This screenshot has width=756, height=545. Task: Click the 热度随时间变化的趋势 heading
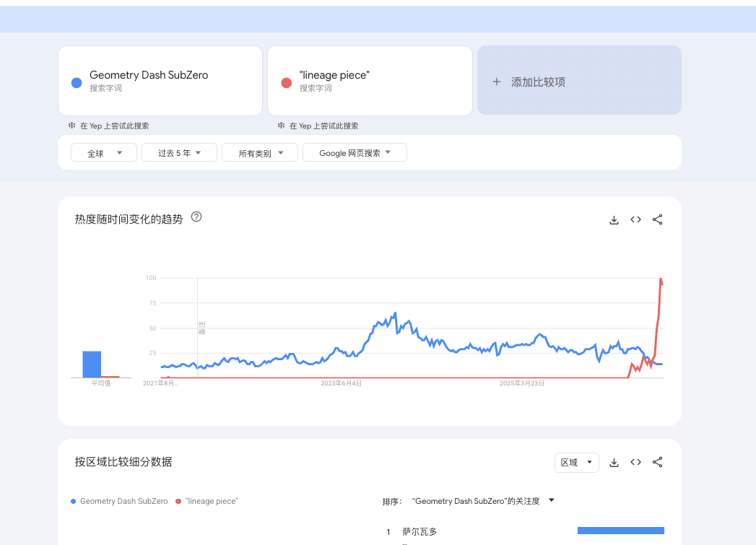pos(129,219)
